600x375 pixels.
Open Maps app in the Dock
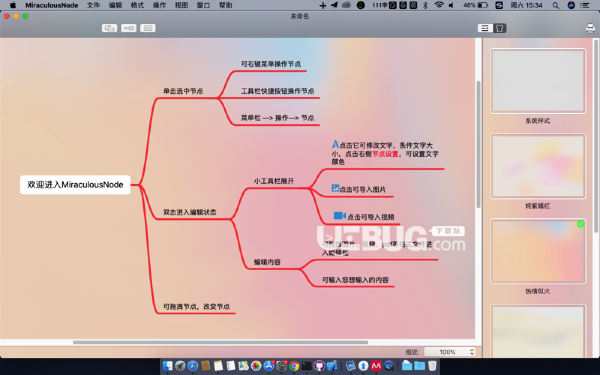[243, 366]
